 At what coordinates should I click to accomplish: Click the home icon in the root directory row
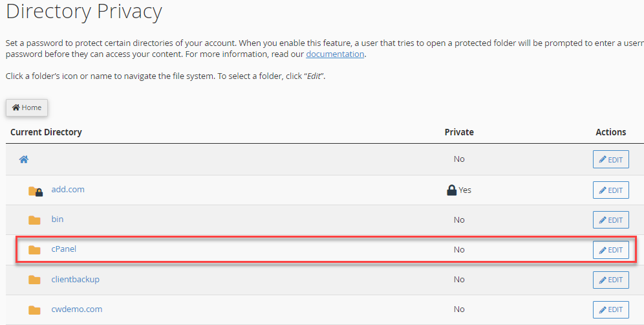24,159
